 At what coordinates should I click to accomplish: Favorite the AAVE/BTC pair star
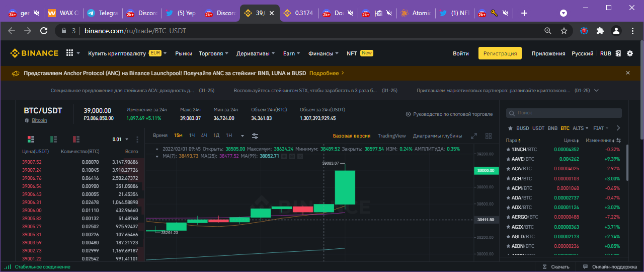click(x=508, y=159)
